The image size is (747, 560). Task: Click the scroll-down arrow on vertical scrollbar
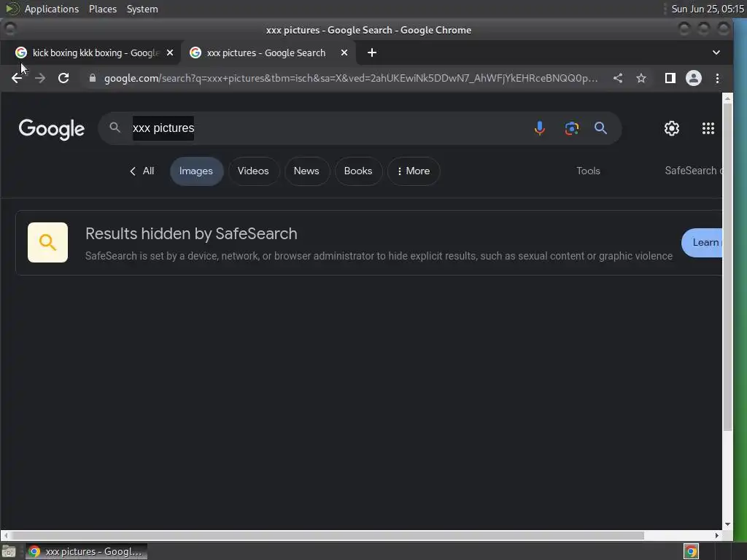(727, 524)
